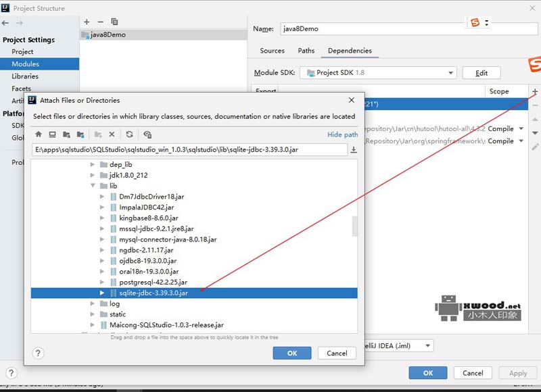
Task: Click the Sogou input method icon
Action: (x=475, y=22)
